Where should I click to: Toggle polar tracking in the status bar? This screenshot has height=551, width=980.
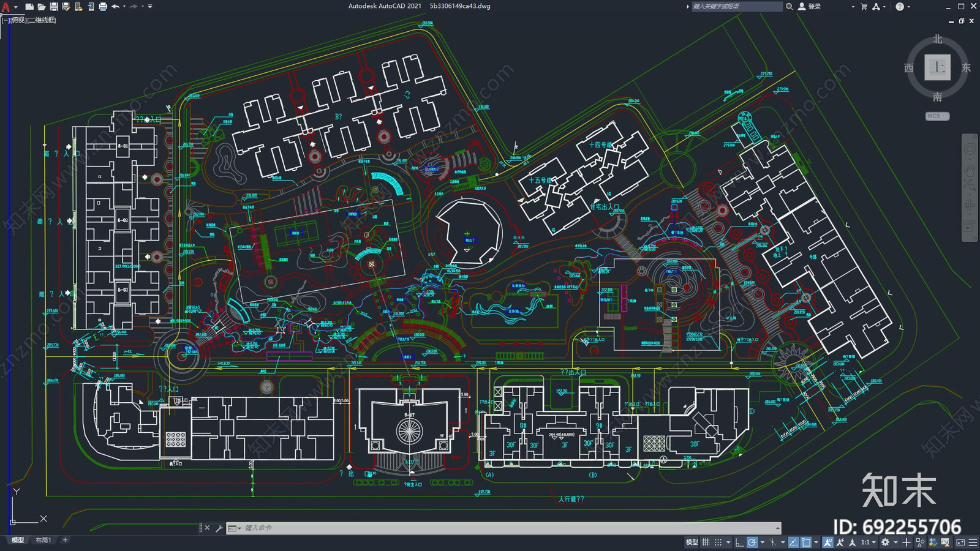pos(752,542)
